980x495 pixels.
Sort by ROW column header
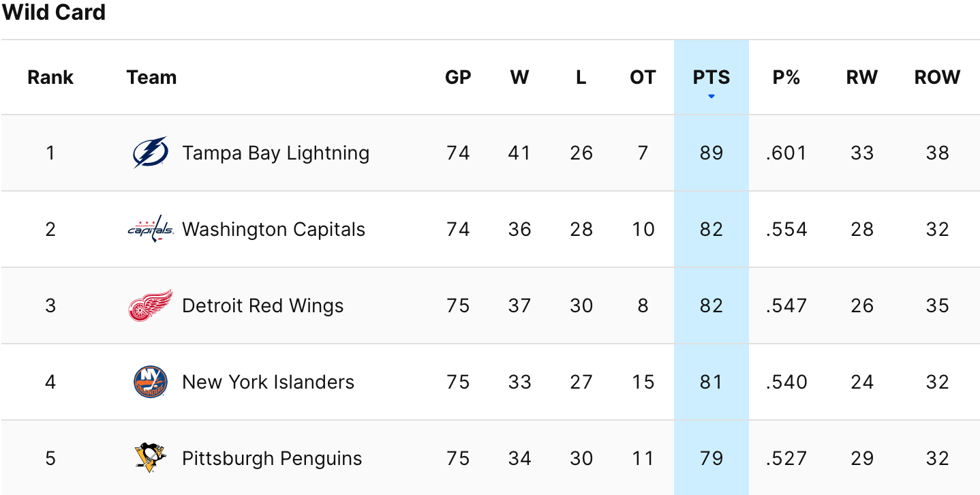coord(937,78)
